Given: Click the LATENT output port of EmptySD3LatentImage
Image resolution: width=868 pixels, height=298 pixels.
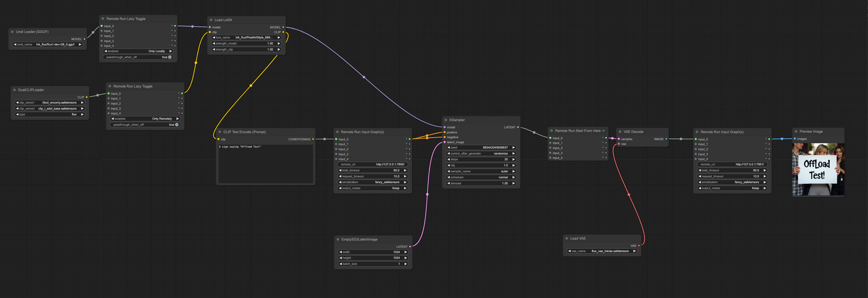Looking at the screenshot, I should (410, 247).
